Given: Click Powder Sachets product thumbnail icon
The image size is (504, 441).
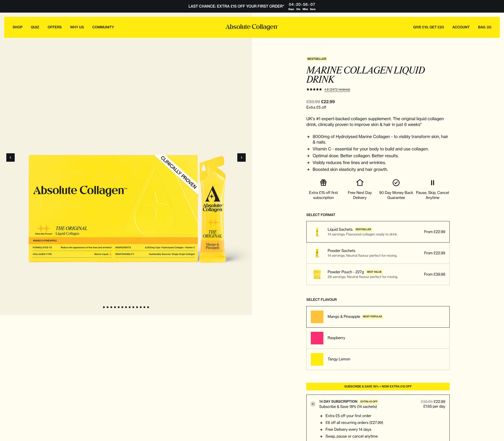Looking at the screenshot, I should coord(317,253).
